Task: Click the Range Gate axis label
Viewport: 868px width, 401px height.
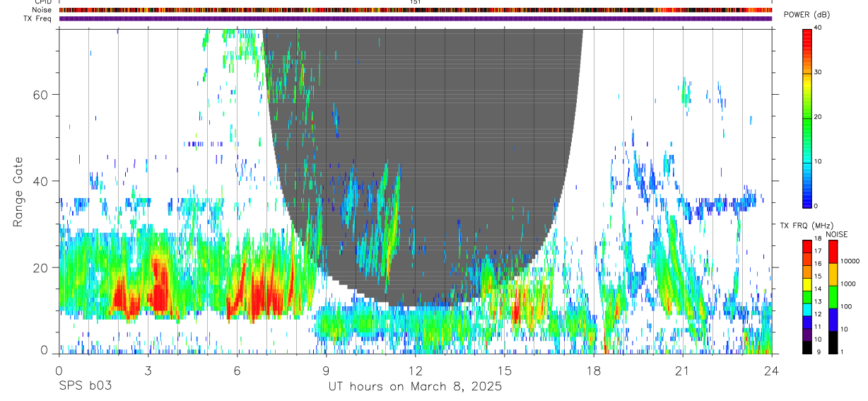Action: pyautogui.click(x=18, y=192)
